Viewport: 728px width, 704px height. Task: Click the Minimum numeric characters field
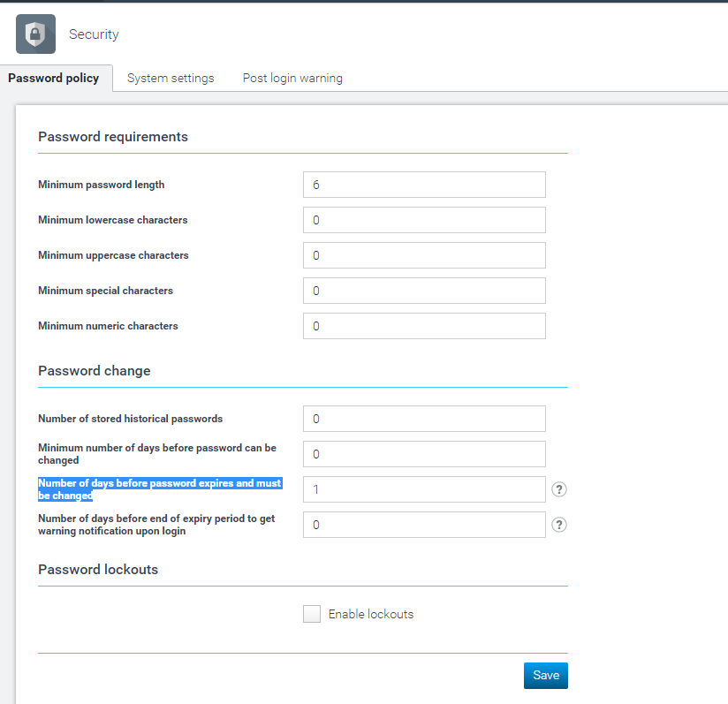pos(424,326)
